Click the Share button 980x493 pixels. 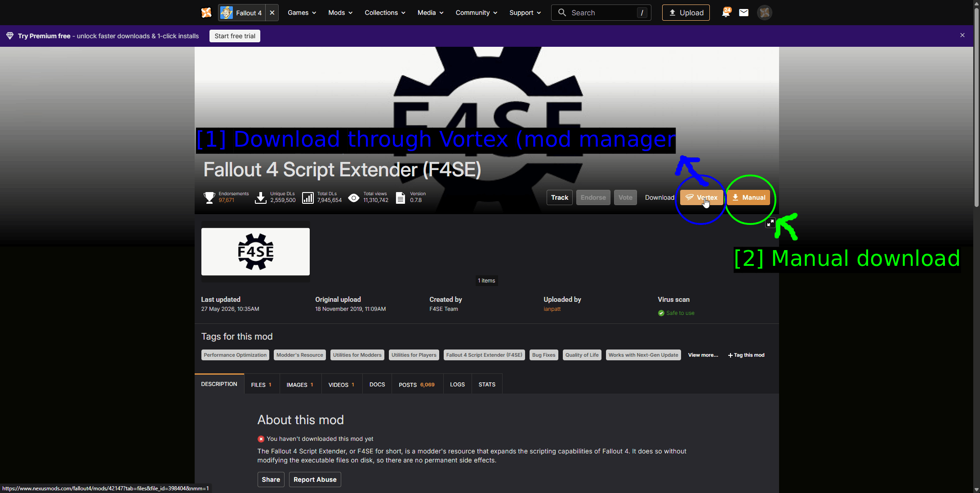(x=271, y=480)
